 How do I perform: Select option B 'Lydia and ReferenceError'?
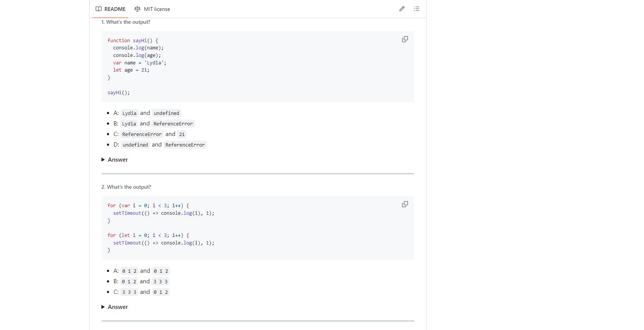click(x=154, y=124)
